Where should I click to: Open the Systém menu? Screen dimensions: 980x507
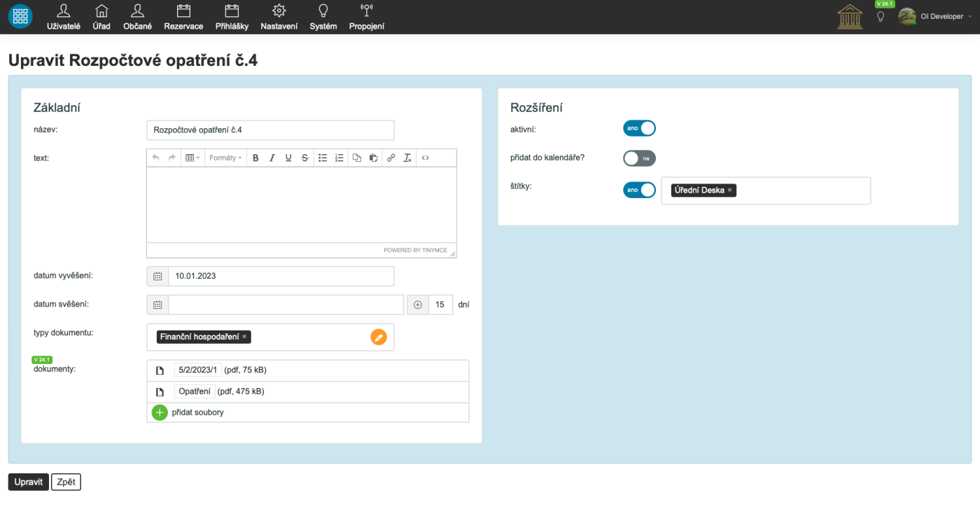coord(323,17)
